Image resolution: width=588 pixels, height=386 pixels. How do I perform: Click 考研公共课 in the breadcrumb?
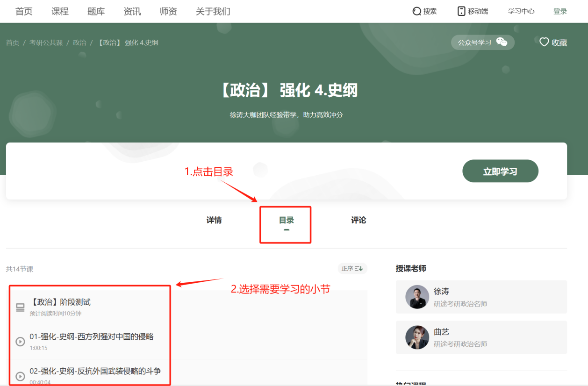[x=46, y=43]
